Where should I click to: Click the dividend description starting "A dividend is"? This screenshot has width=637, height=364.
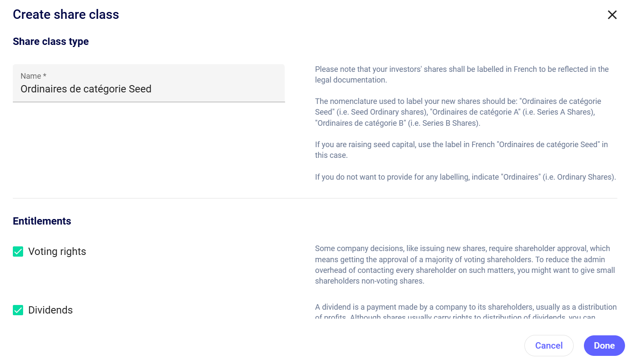(x=466, y=308)
